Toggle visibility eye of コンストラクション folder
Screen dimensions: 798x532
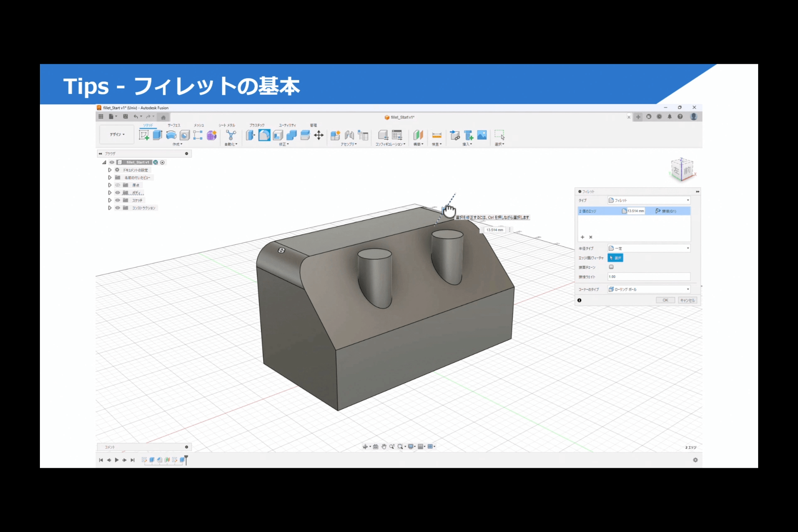click(118, 208)
